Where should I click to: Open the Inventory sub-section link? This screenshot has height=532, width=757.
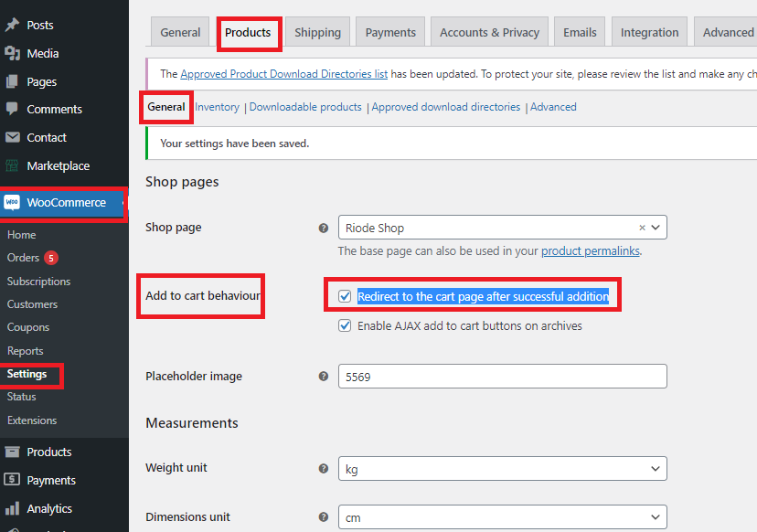pyautogui.click(x=217, y=107)
